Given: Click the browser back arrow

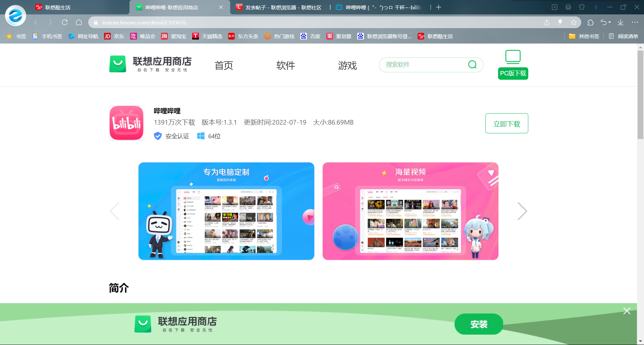Looking at the screenshot, I should (36, 22).
